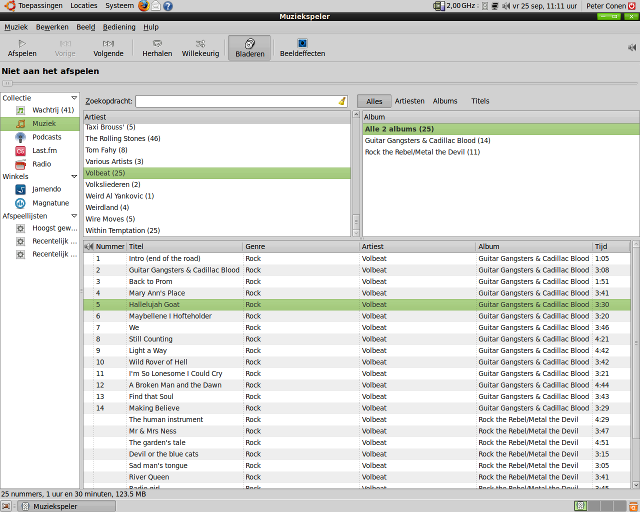Collapse the Collectie section
The image size is (640, 512).
pos(74,98)
